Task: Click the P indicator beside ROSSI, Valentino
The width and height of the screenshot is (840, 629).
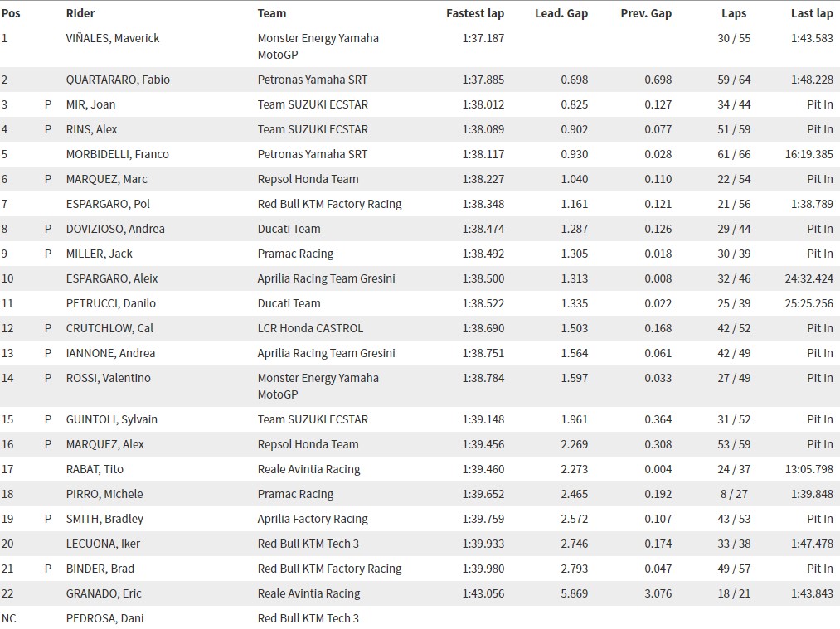Action: pos(47,378)
